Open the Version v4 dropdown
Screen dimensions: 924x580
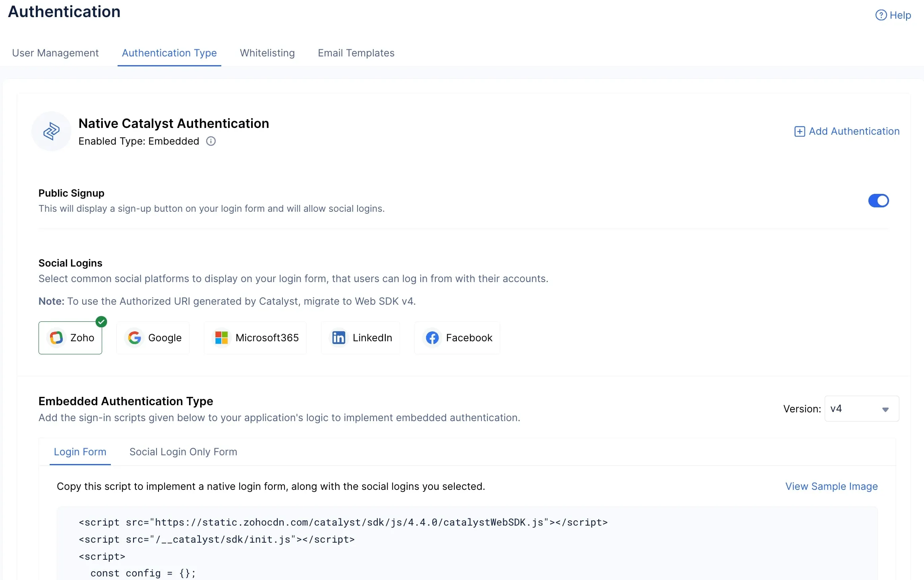click(x=854, y=409)
